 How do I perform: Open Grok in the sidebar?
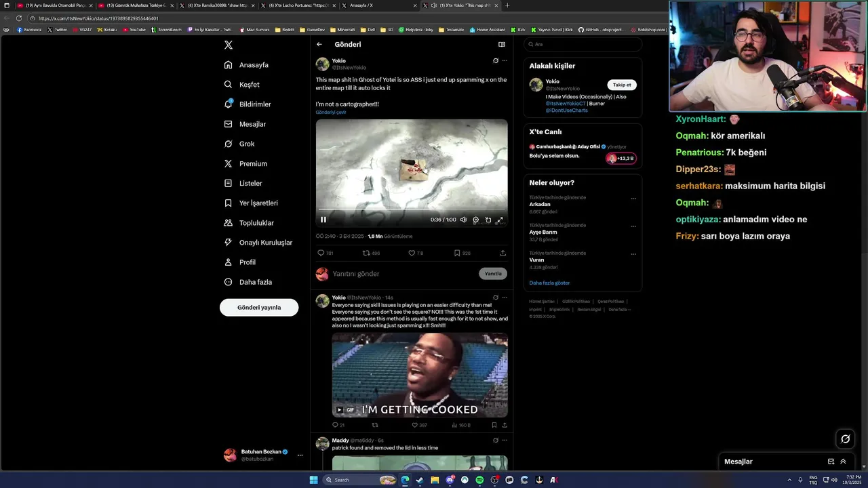tap(239, 144)
